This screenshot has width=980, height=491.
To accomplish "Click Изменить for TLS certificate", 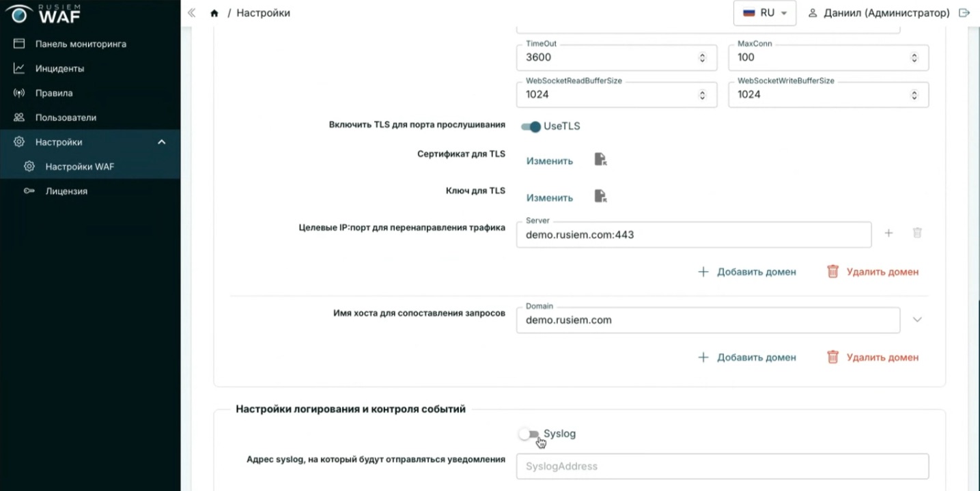I will [x=549, y=161].
